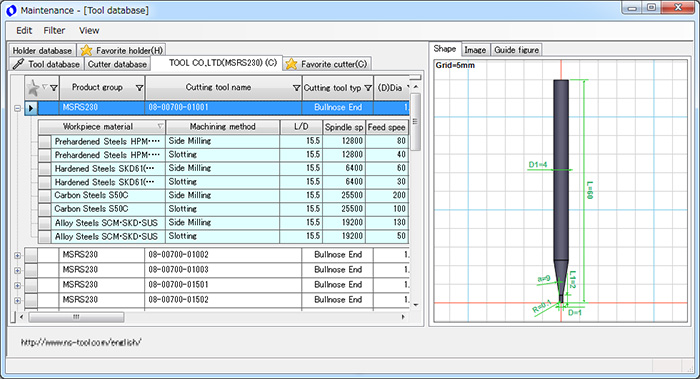The height and width of the screenshot is (379, 700).
Task: Click the Grid=5mm label
Action: pos(455,65)
